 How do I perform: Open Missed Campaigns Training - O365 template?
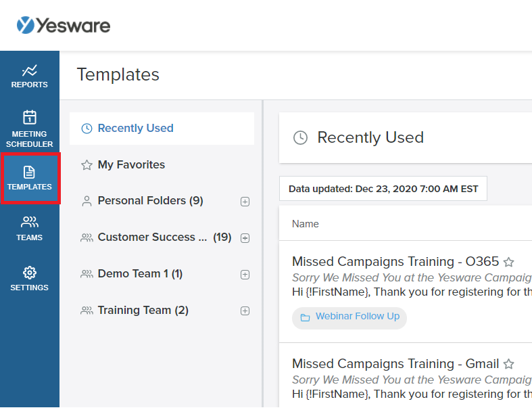(x=395, y=262)
